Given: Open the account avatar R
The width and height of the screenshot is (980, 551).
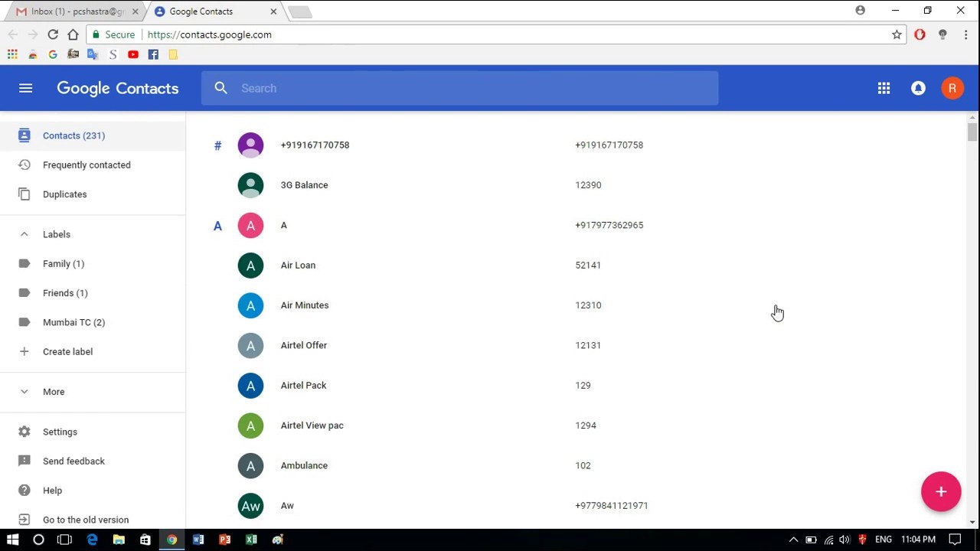Looking at the screenshot, I should point(952,88).
